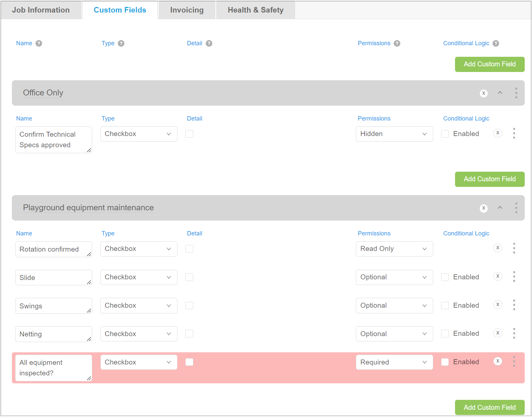The image size is (532, 417).
Task: Open the Type dropdown for Rotation confirmed
Action: [139, 249]
